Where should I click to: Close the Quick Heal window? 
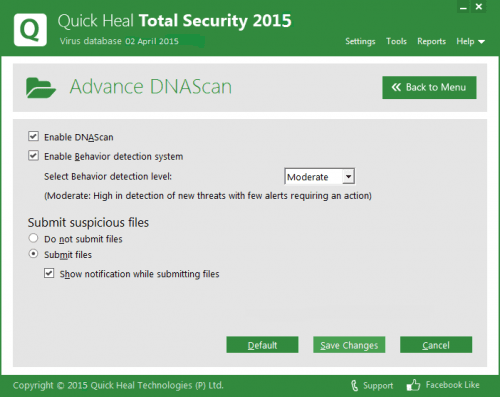click(479, 7)
